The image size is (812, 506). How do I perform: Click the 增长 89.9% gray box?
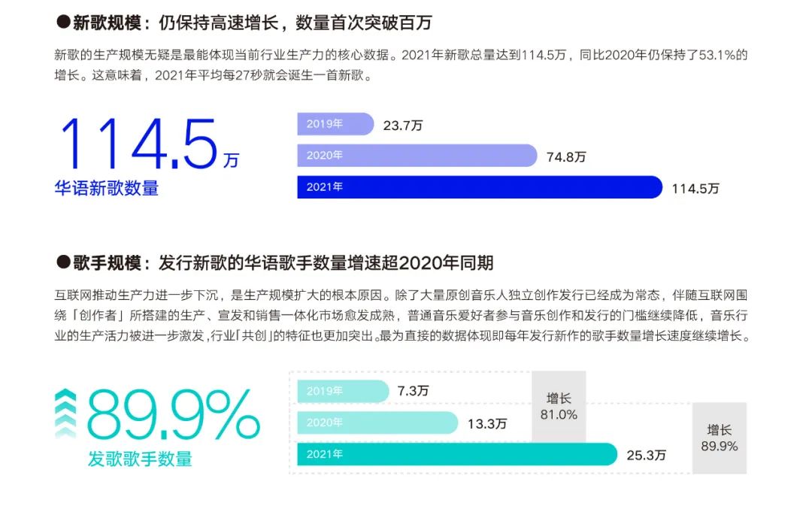click(719, 438)
